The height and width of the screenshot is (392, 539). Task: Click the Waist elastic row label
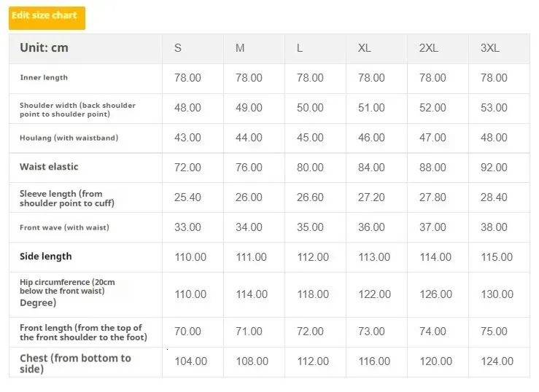tap(49, 167)
